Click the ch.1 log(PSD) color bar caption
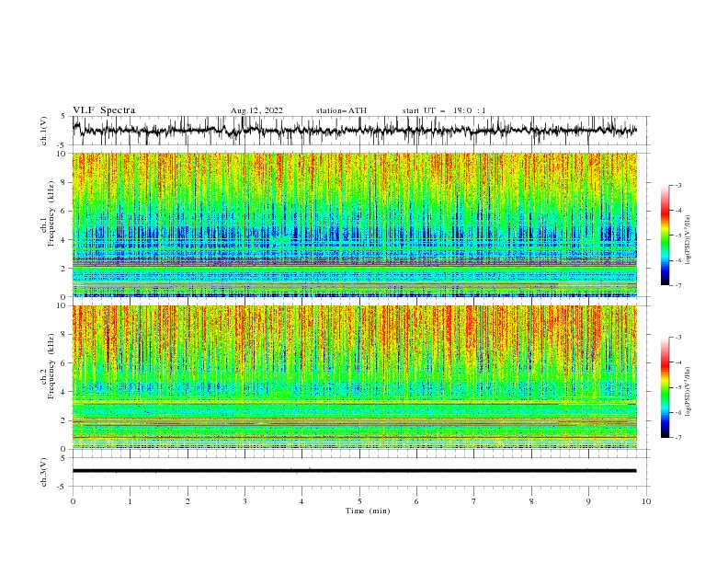 click(688, 240)
